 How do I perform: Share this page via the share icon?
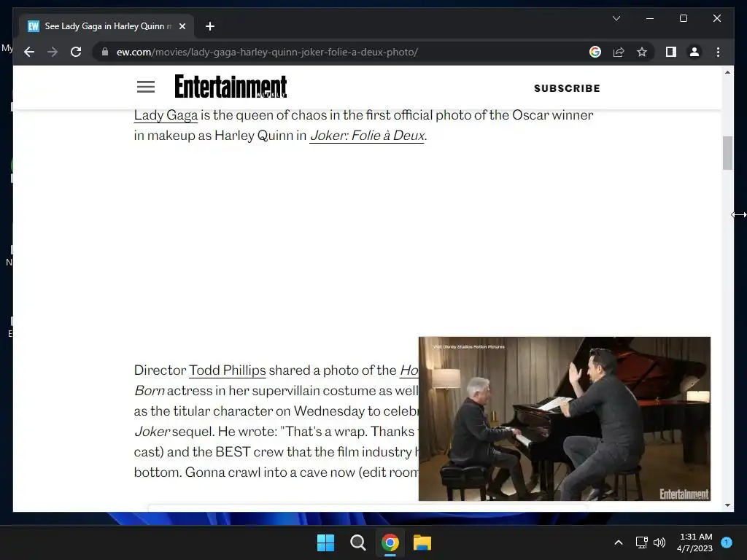tap(619, 52)
